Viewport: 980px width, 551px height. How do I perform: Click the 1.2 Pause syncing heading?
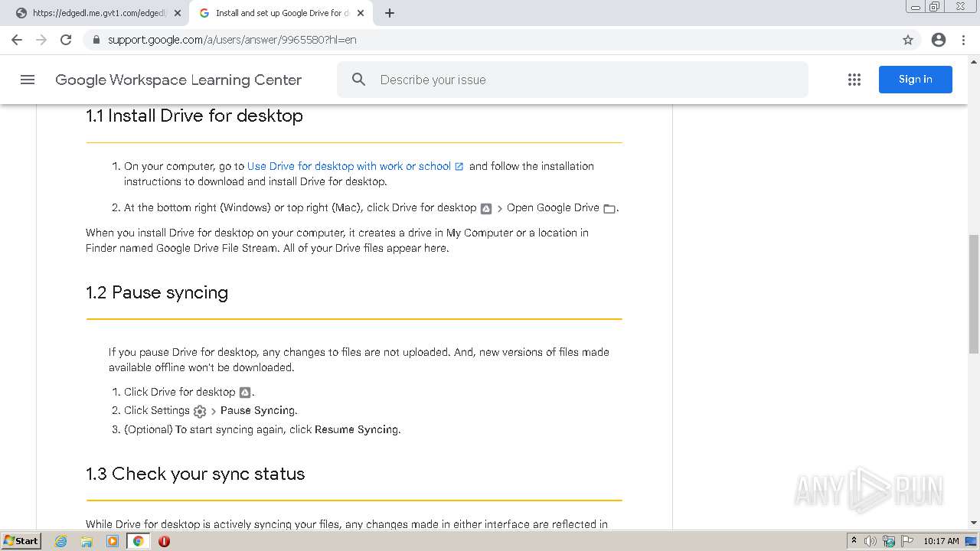pyautogui.click(x=157, y=292)
